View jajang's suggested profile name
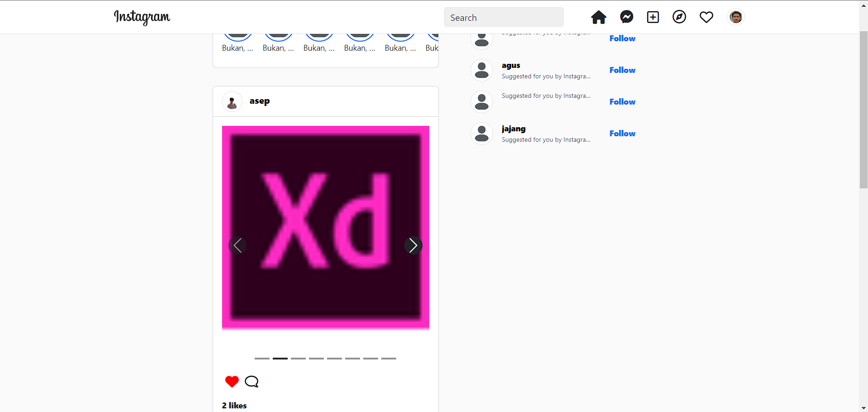The height and width of the screenshot is (412, 868). 513,129
